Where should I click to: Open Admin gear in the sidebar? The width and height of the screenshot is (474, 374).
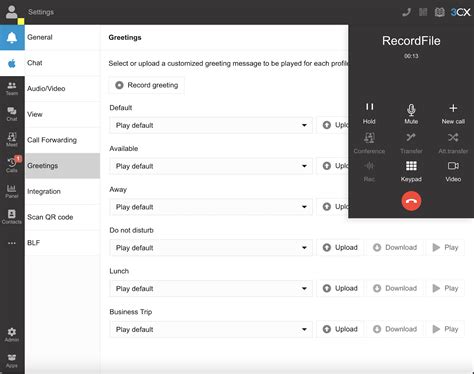tap(12, 335)
